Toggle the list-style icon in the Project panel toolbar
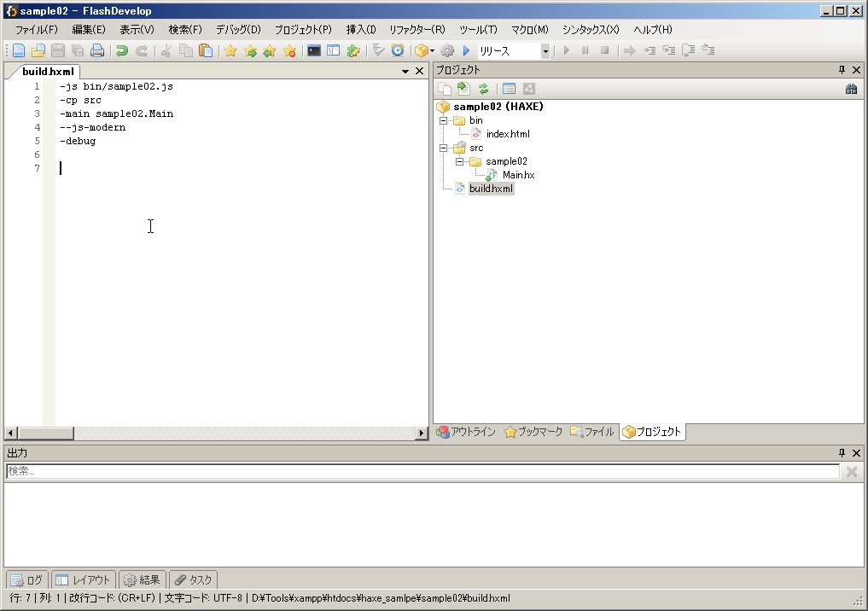The height and width of the screenshot is (611, 868). pos(509,89)
